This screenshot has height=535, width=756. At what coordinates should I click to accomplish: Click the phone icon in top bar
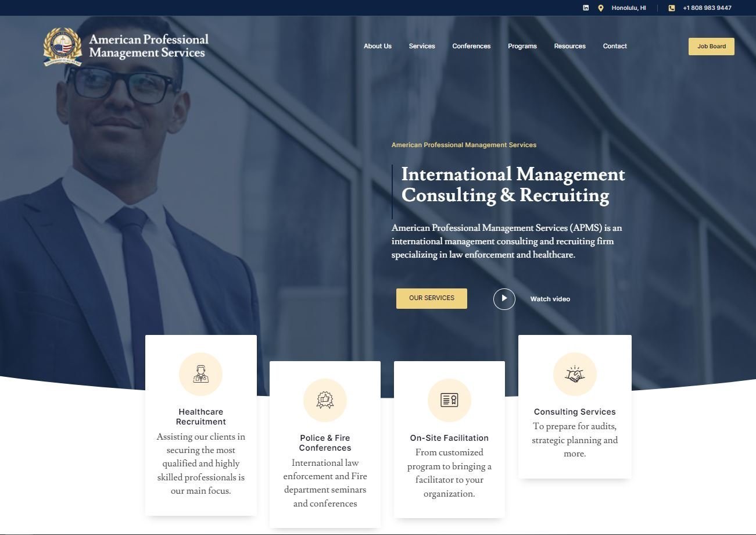click(x=672, y=8)
